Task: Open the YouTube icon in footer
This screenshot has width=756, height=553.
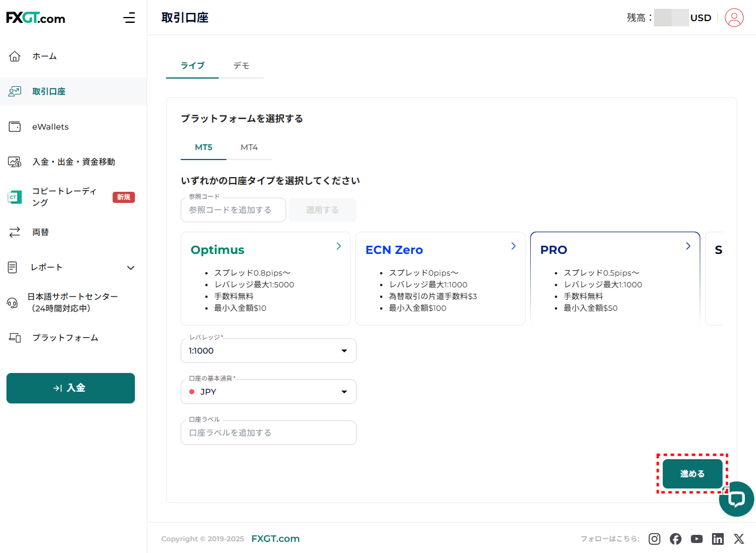Action: [697, 539]
